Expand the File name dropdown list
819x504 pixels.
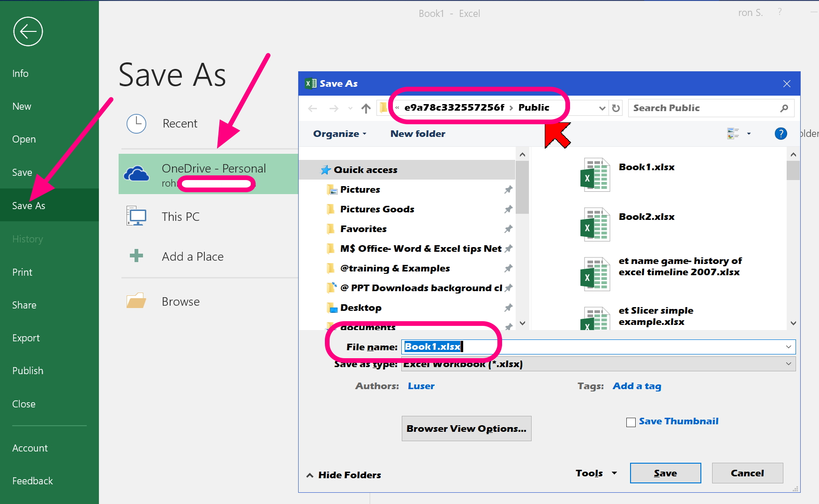[x=789, y=347]
